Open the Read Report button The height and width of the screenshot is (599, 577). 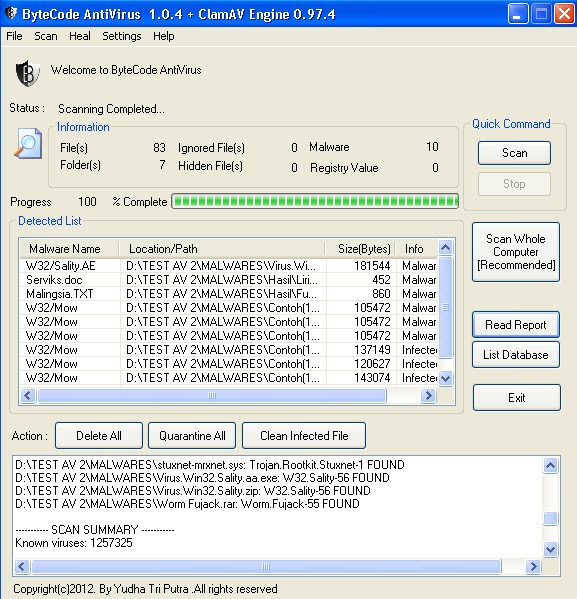516,325
